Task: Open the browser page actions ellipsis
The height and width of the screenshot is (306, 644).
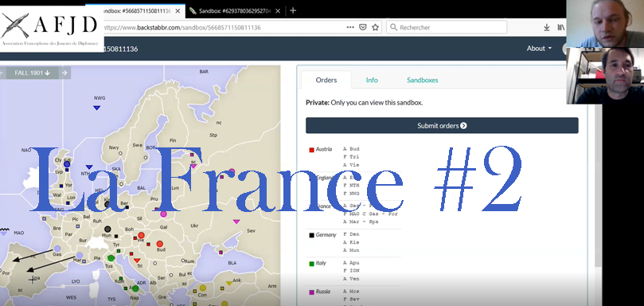Action: point(350,27)
